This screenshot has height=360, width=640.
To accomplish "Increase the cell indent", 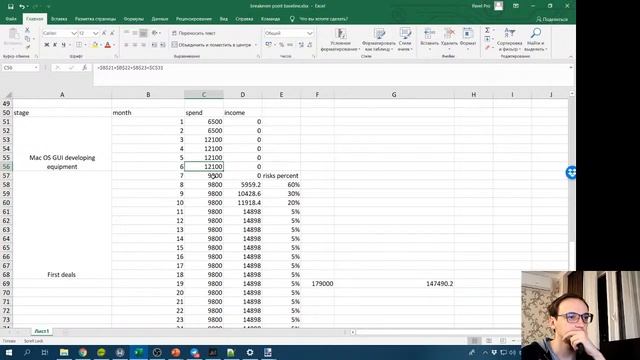I will click(x=162, y=44).
